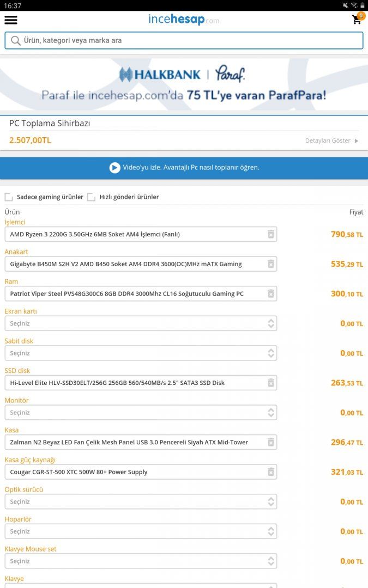Open the Halkbank Paraf promotion banner
Viewport: 368px width, 588px height.
pos(184,84)
